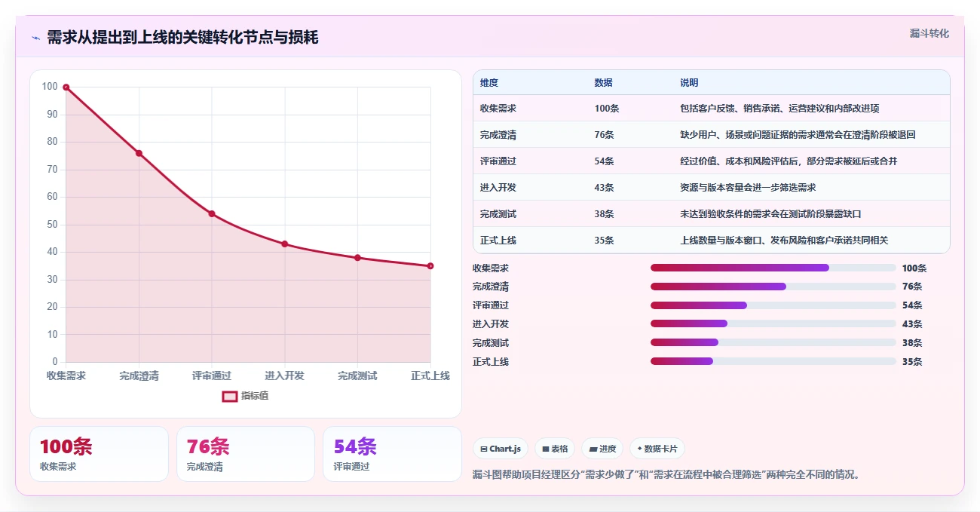The image size is (980, 512).
Task: Click description starting 未达到验收条件
Action: pyautogui.click(x=770, y=214)
